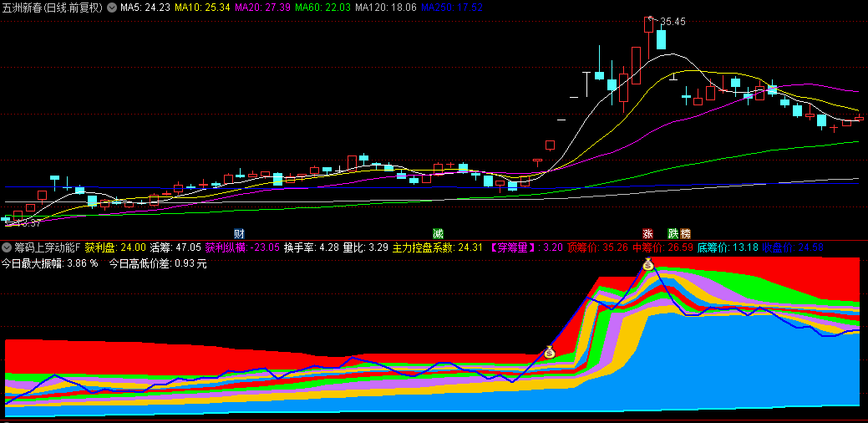868x423 pixels.
Task: Select the blue MA250: 17.52 label
Action: tap(452, 8)
